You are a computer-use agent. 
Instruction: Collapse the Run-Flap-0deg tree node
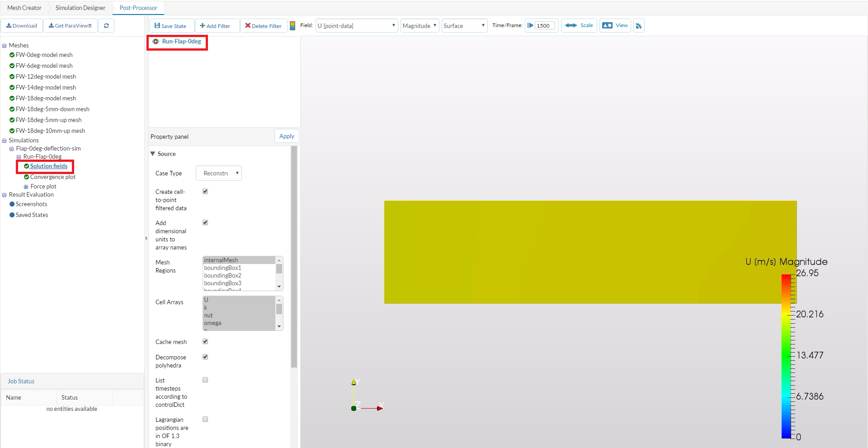pyautogui.click(x=19, y=157)
